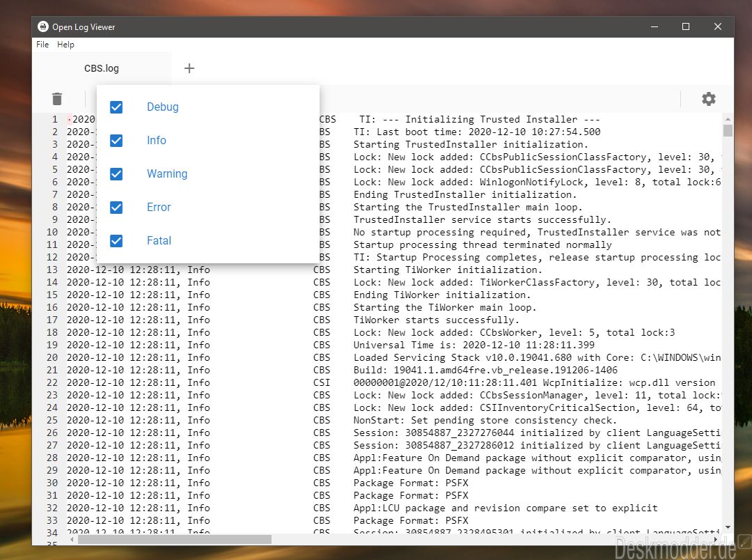The image size is (752, 560).
Task: Open the File menu
Action: click(42, 44)
